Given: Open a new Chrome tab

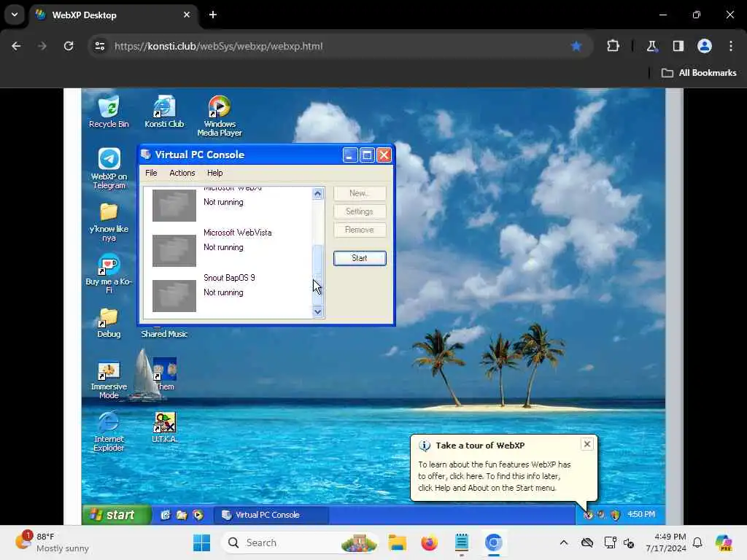Looking at the screenshot, I should click(213, 15).
